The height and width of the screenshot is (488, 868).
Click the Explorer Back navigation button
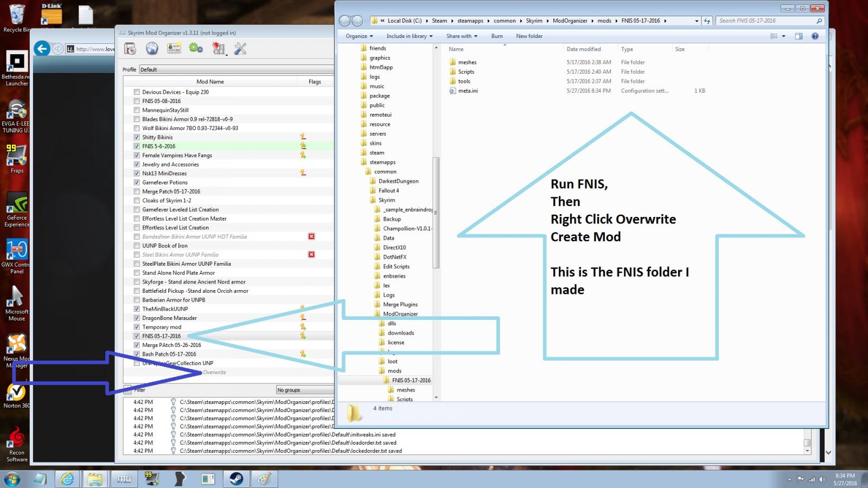[x=344, y=21]
